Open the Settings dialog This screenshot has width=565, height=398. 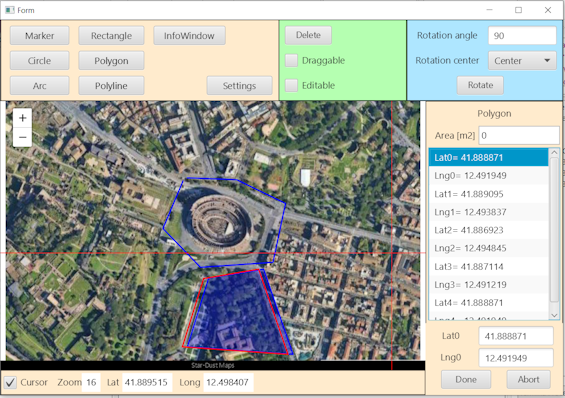[x=239, y=85]
